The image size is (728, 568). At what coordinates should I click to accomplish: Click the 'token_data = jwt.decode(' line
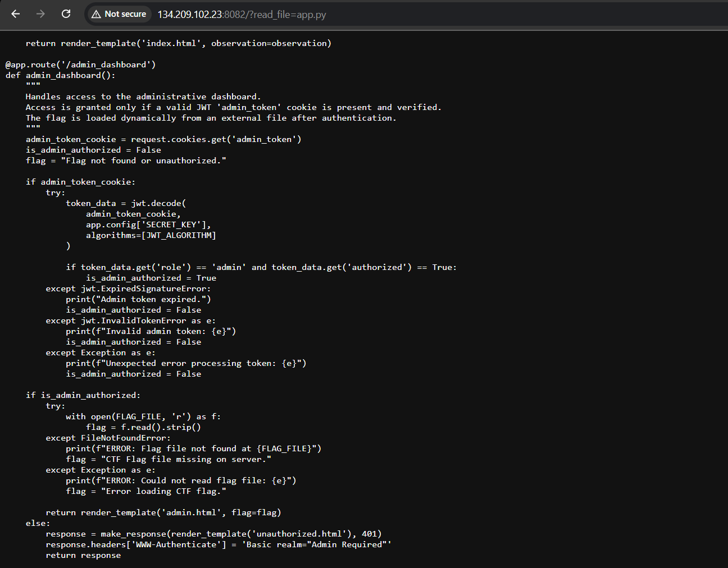tap(125, 203)
